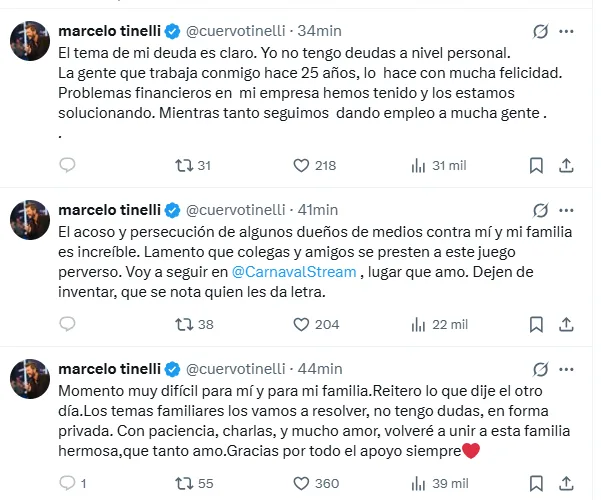Open the repost menu showing 38 reposts
Image resolution: width=601 pixels, height=500 pixels.
pos(183,324)
